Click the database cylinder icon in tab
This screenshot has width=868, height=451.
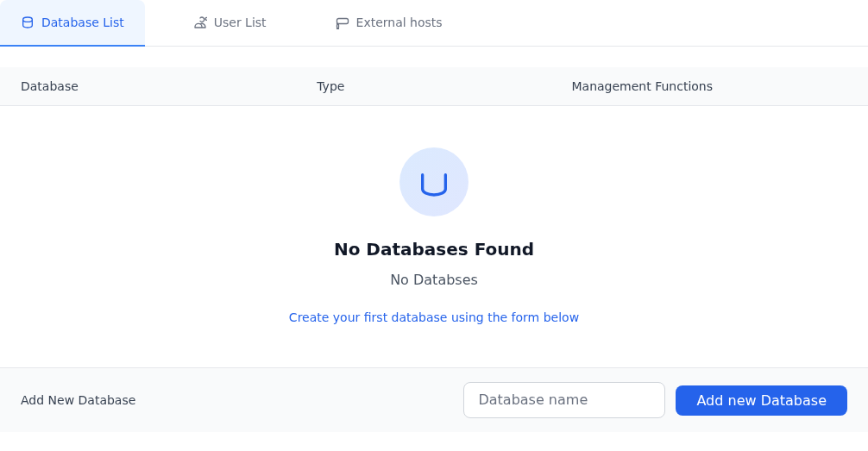[27, 22]
